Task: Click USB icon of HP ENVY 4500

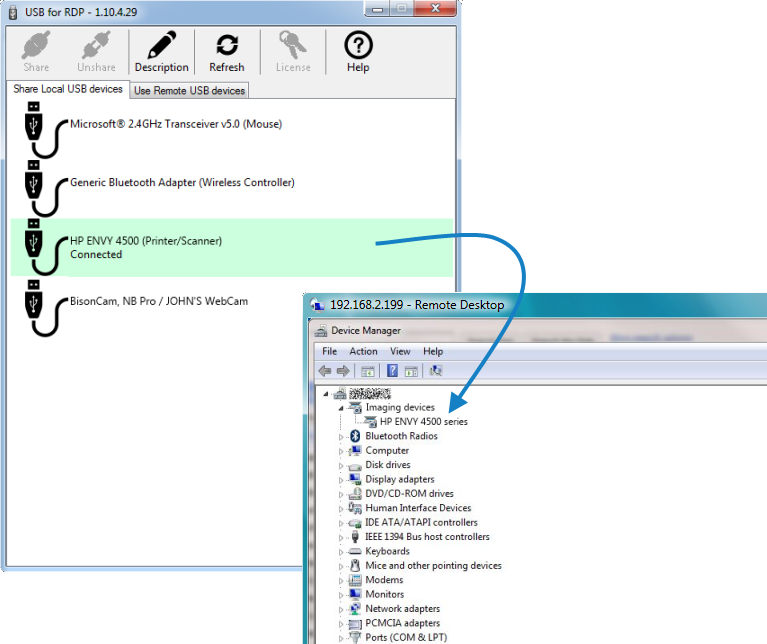Action: tap(44, 247)
